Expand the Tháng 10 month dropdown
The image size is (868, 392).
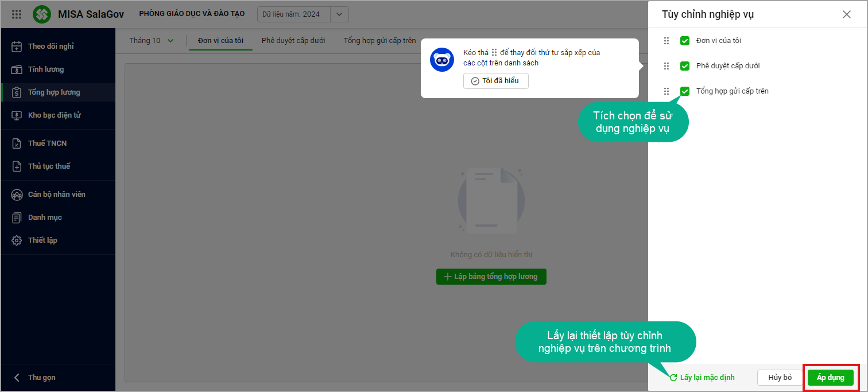tap(152, 41)
